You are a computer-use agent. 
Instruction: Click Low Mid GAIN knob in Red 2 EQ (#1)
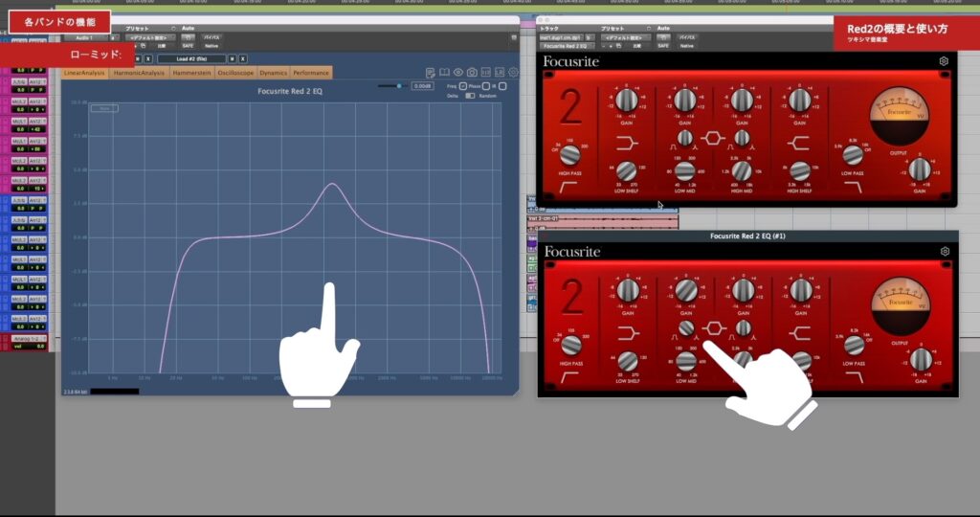pos(686,290)
